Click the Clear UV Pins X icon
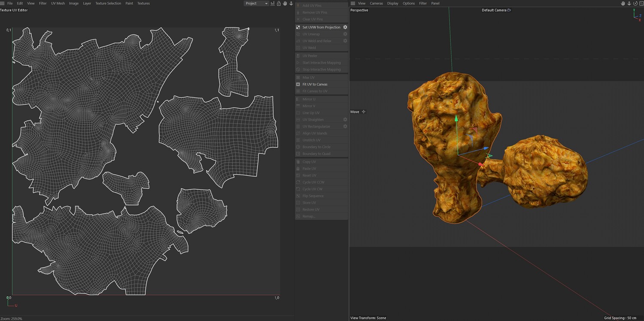Screen dimensions: 644x321 coord(298,19)
